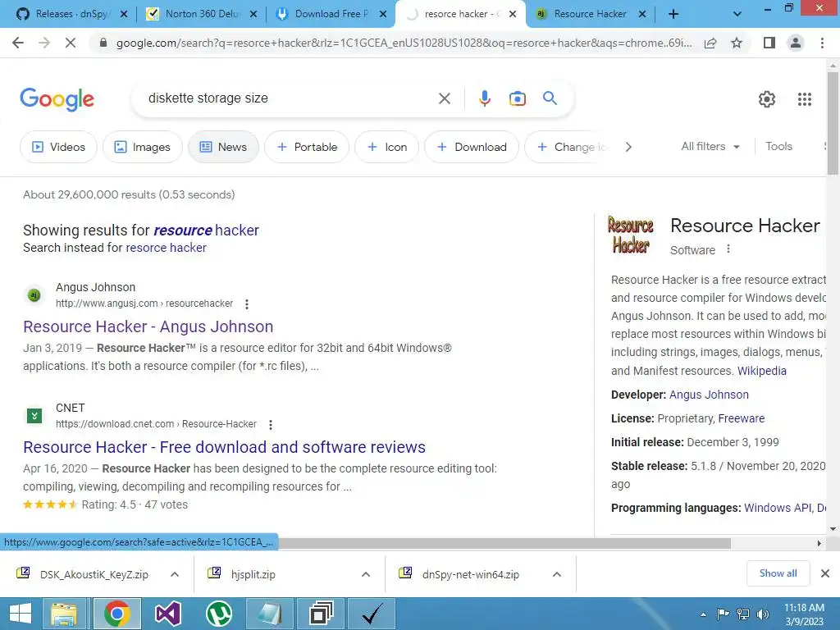Search by image with camera icon
This screenshot has height=630, width=840.
(x=517, y=98)
